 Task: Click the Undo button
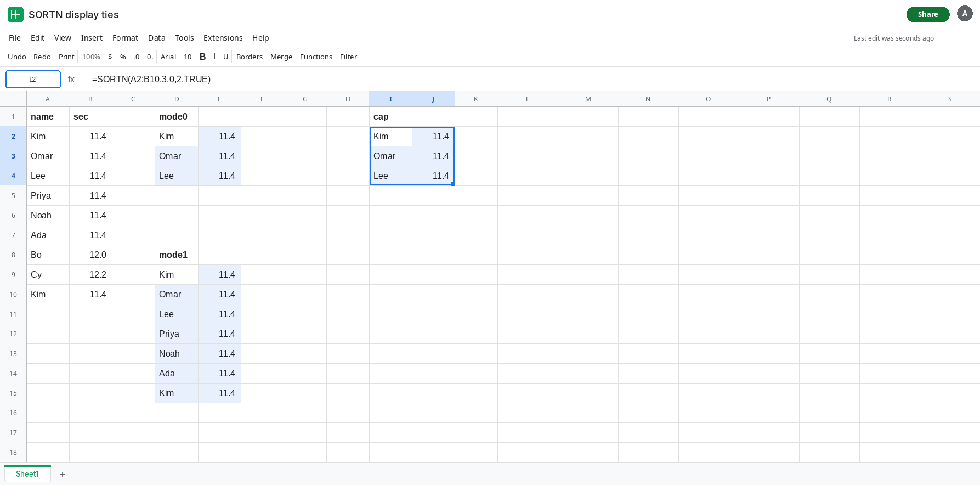[x=17, y=57]
